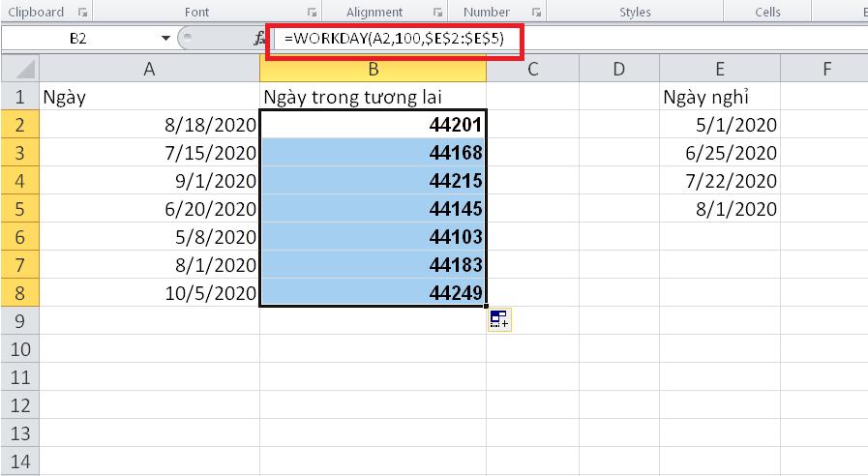Select holiday cell 5/1/2020
The image size is (868, 476).
(x=720, y=125)
